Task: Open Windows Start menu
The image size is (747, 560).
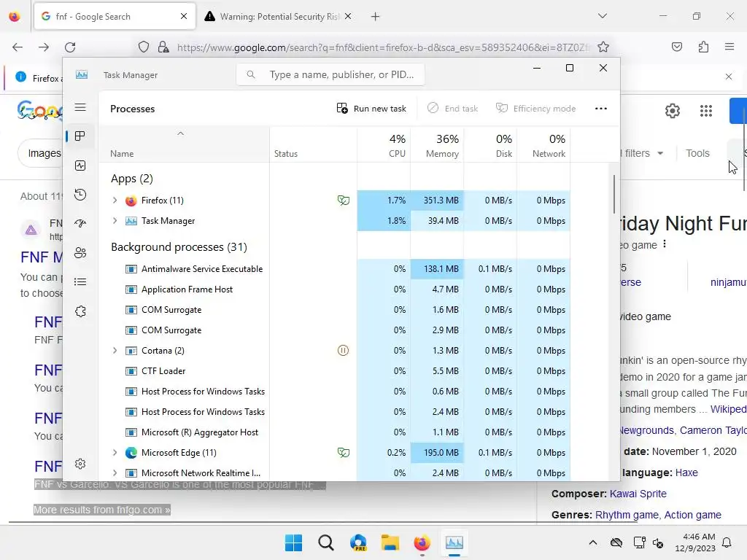Action: pyautogui.click(x=293, y=542)
